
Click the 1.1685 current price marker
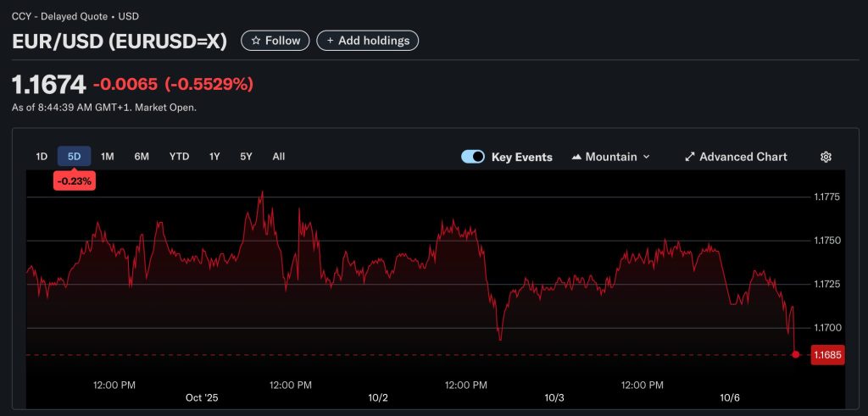tap(826, 355)
